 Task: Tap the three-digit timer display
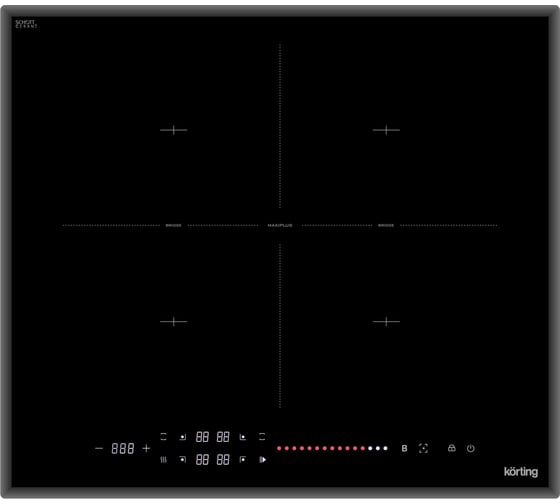pyautogui.click(x=122, y=448)
